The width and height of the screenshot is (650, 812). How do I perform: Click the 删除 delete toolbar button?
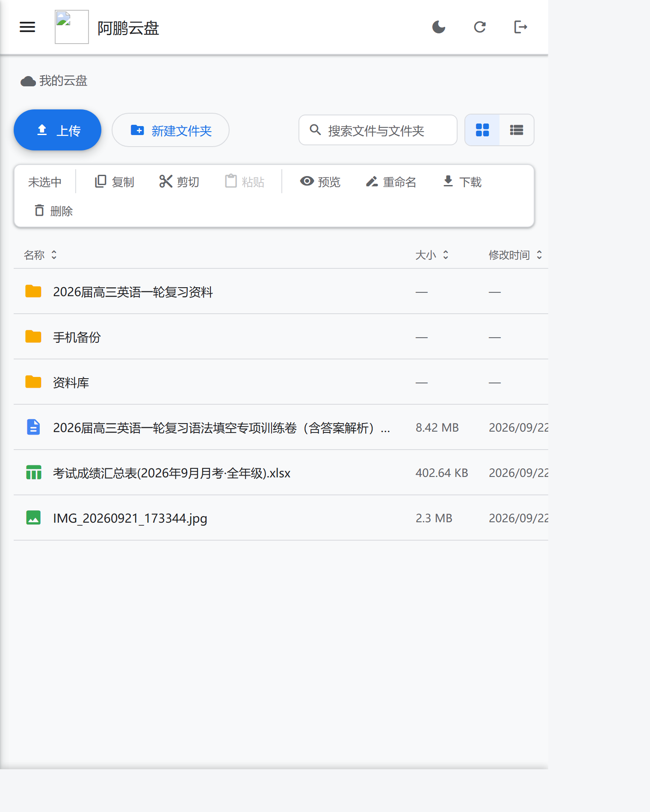53,211
